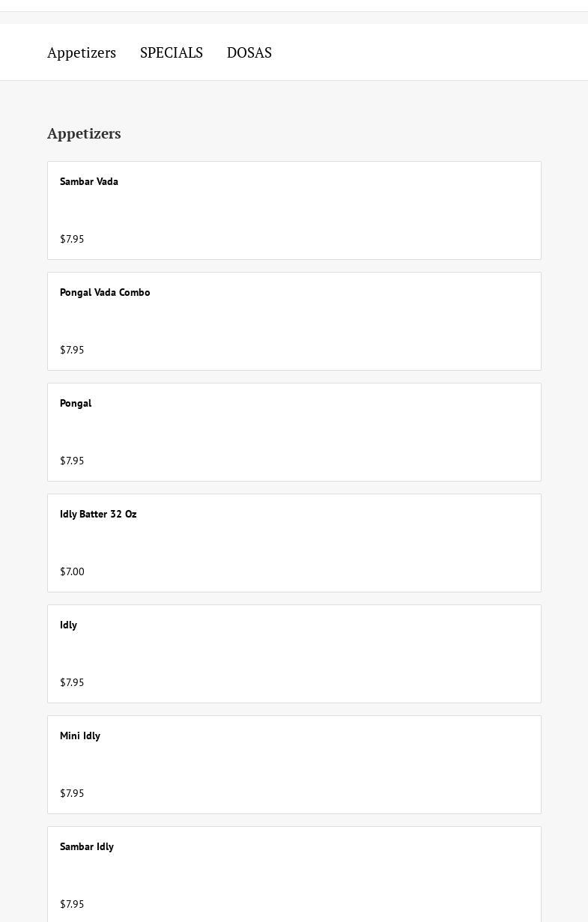The image size is (588, 922).
Task: Open the SPECIALS menu tab
Action: point(172,52)
